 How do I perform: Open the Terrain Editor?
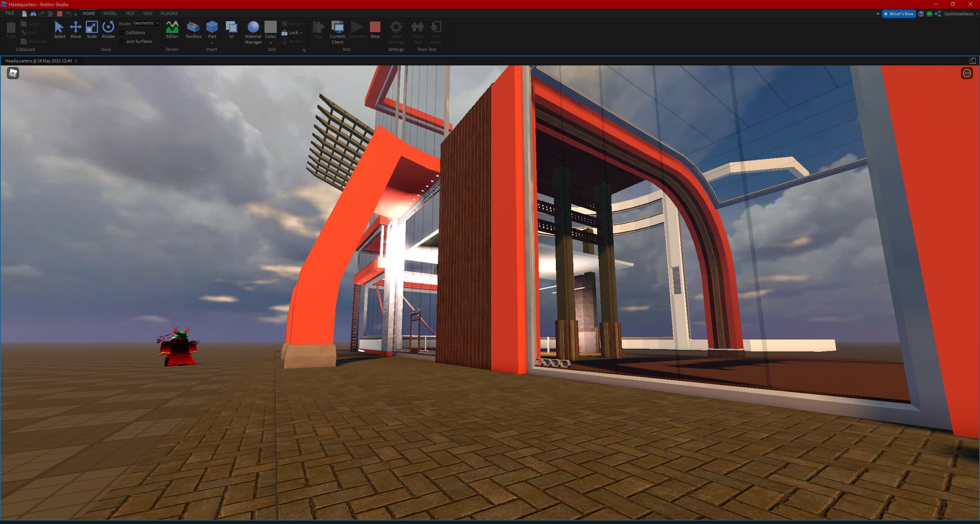[x=171, y=31]
